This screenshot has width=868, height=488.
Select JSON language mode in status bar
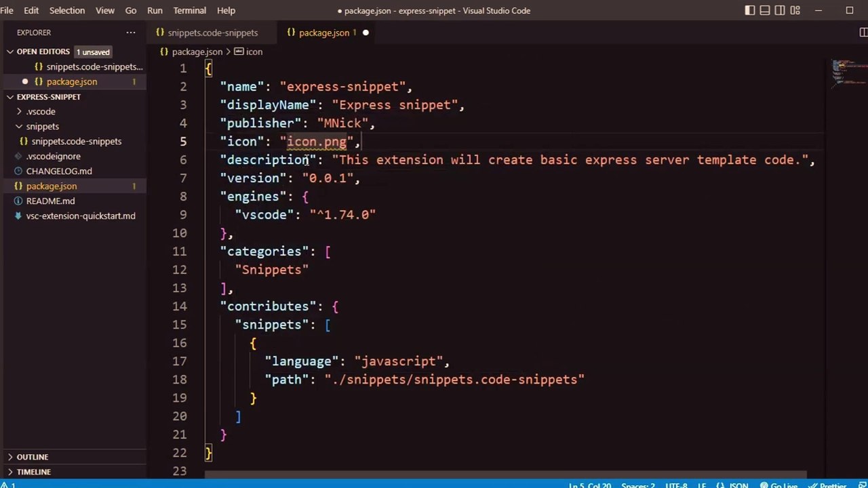[738, 485]
